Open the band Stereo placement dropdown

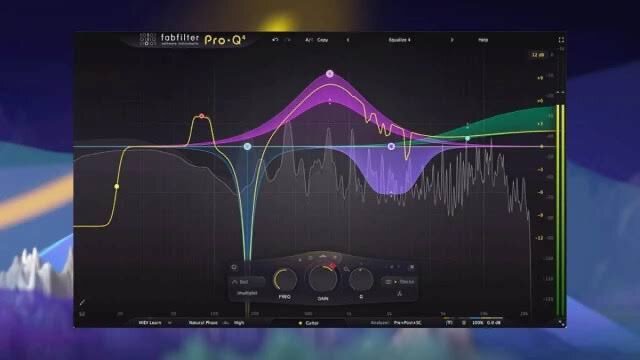coord(399,282)
